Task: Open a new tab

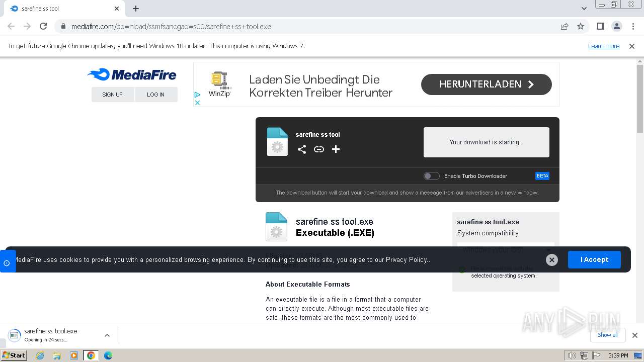Action: tap(136, 9)
